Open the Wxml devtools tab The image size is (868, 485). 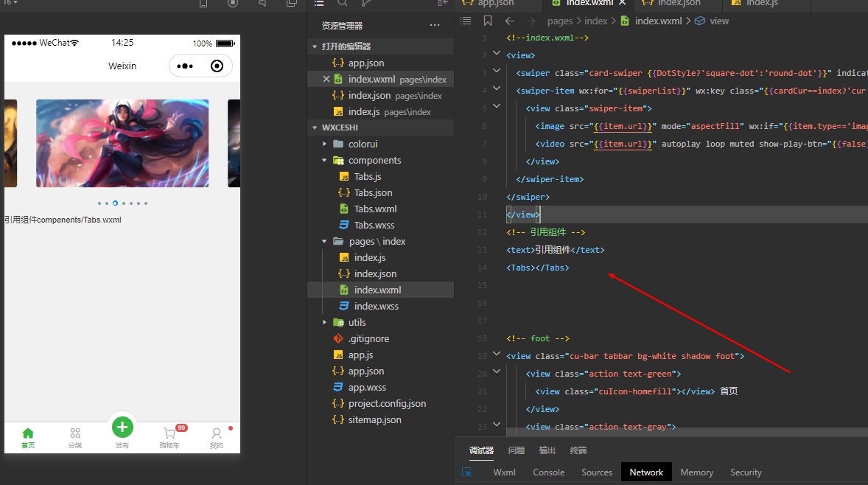504,472
